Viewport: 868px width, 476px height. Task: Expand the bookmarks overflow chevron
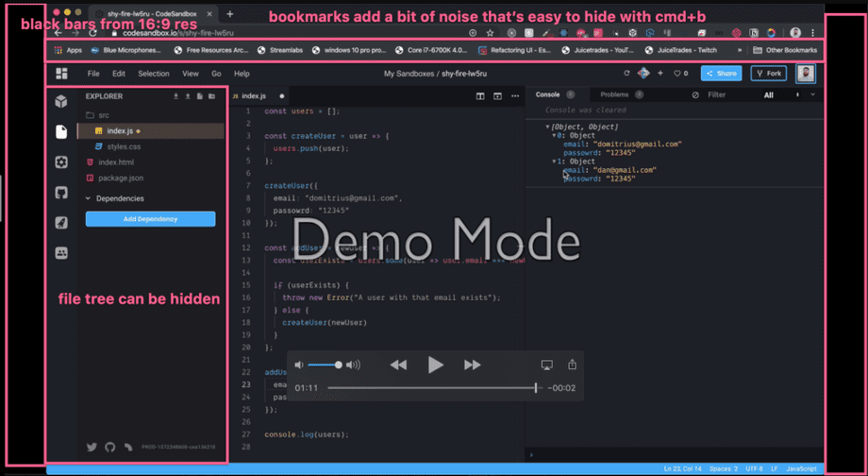click(x=740, y=50)
